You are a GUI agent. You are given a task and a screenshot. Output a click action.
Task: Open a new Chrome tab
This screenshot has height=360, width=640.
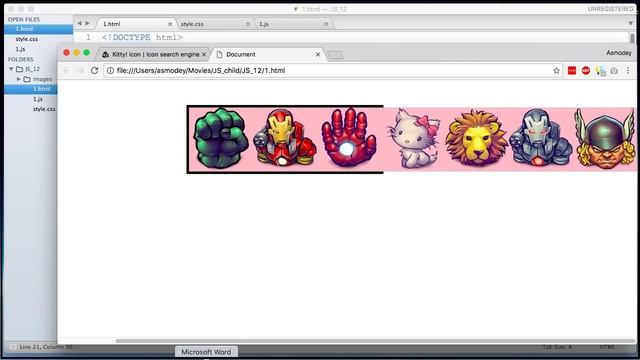coord(336,55)
